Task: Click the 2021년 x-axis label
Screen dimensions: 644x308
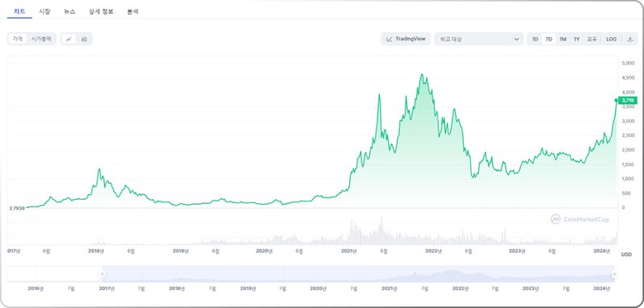Action: pyautogui.click(x=349, y=251)
